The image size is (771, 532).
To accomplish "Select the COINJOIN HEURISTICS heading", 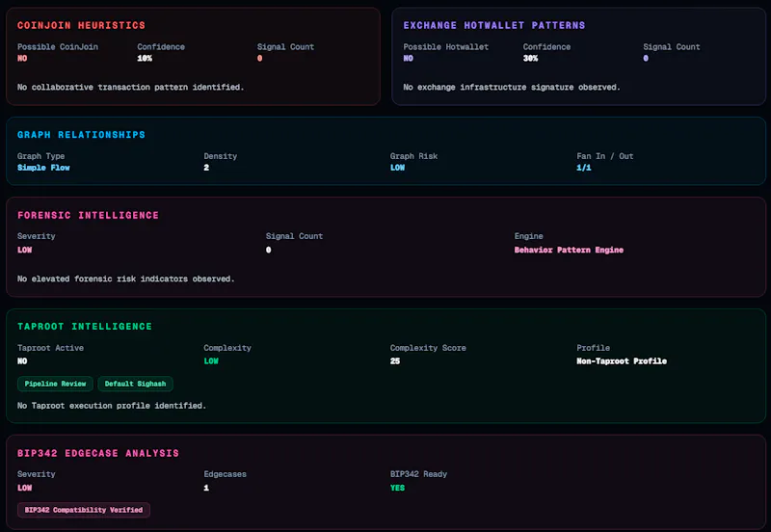I will point(81,25).
